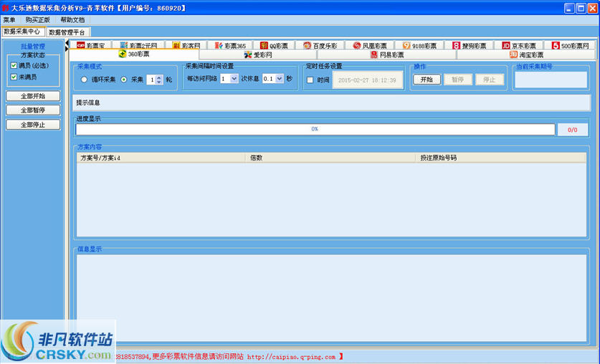Open the 彩票宝 site tab

[91, 45]
